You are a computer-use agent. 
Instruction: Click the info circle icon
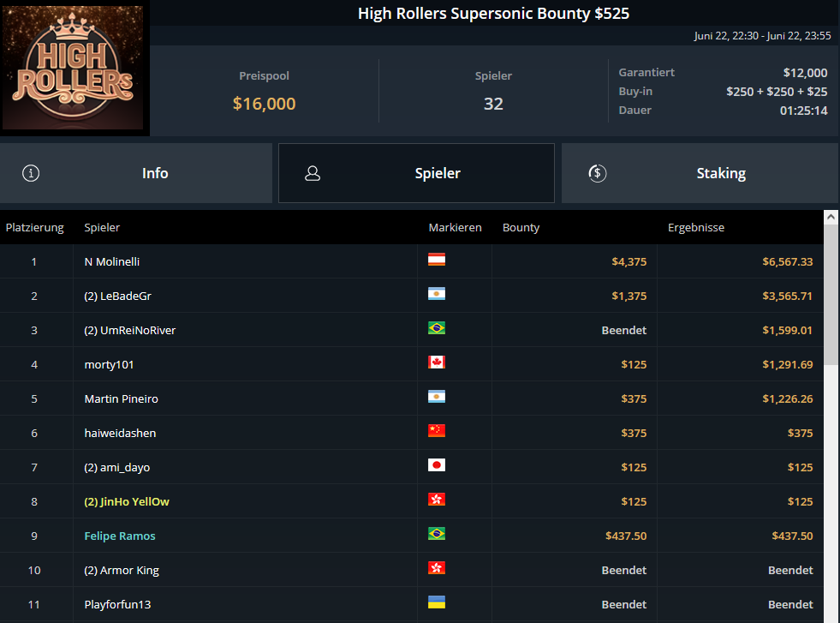pos(31,173)
